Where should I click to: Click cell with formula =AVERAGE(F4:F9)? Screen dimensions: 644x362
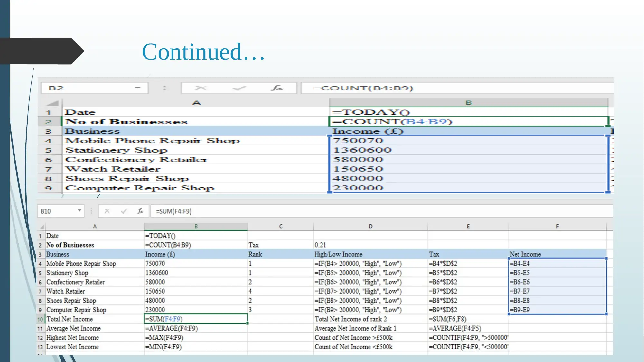point(196,329)
